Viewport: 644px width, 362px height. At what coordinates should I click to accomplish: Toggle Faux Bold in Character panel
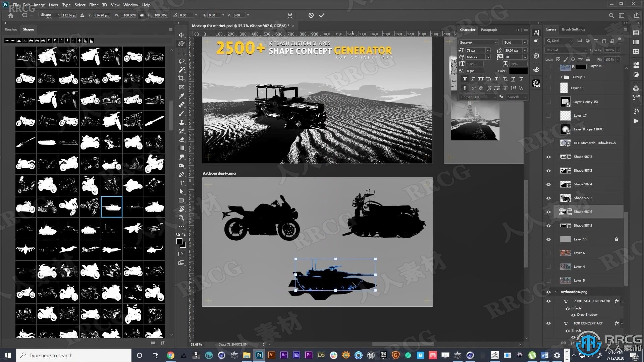pyautogui.click(x=465, y=79)
